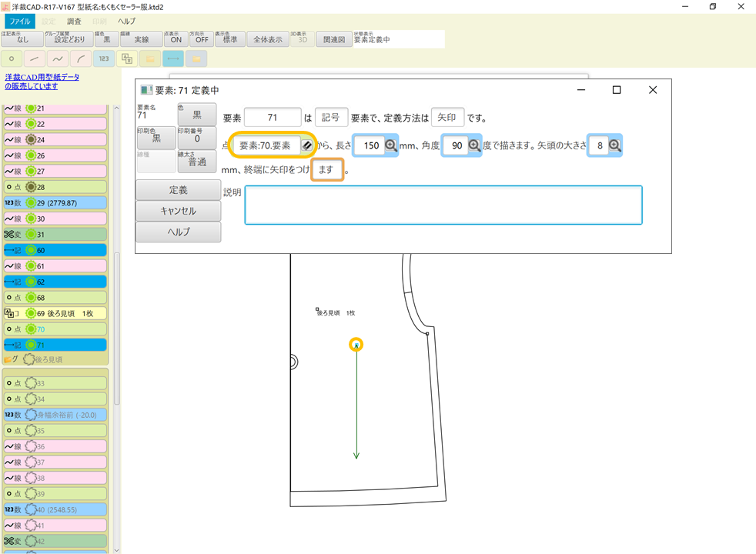The width and height of the screenshot is (756, 554).
Task: Click the 定義 button to define element 71
Action: pyautogui.click(x=178, y=189)
